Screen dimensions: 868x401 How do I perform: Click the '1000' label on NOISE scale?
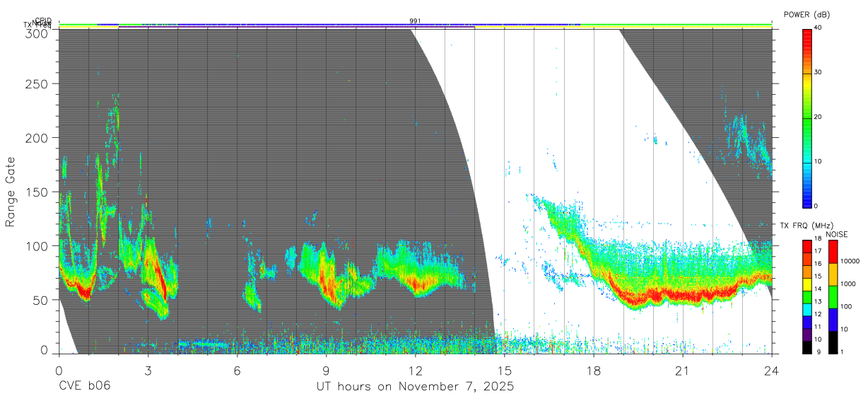[848, 284]
